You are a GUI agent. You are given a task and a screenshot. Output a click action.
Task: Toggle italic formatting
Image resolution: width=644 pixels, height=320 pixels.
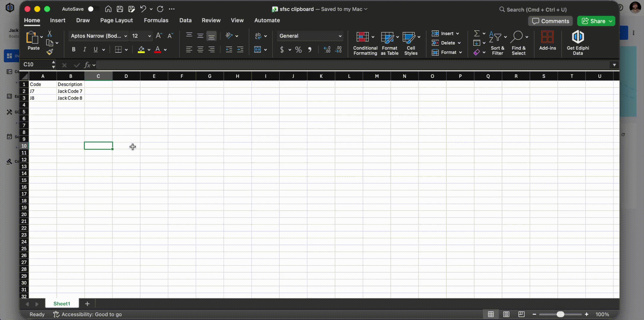85,49
